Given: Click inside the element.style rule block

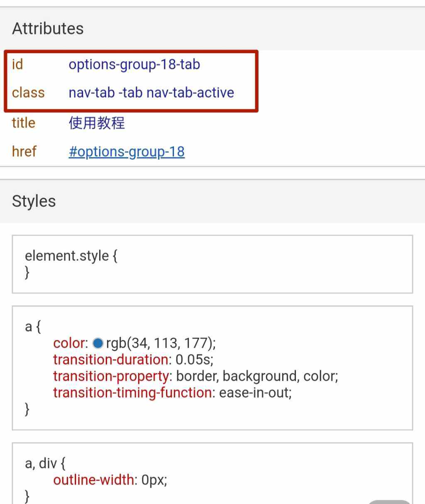Looking at the screenshot, I should click(x=71, y=256).
